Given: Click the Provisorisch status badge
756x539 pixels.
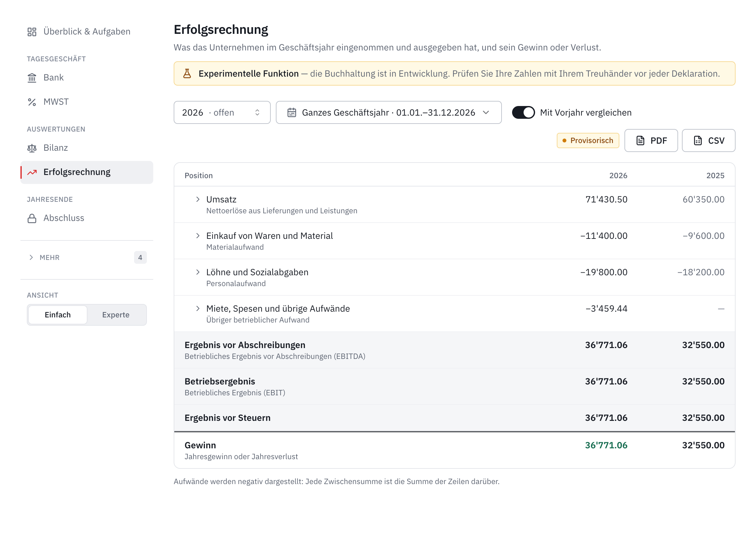Looking at the screenshot, I should (x=588, y=141).
